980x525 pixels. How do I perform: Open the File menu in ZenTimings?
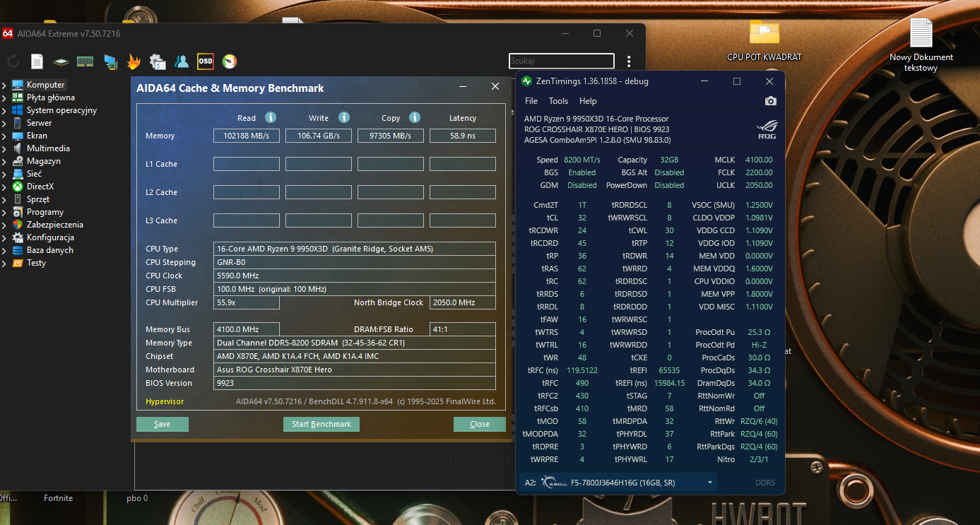(x=531, y=101)
